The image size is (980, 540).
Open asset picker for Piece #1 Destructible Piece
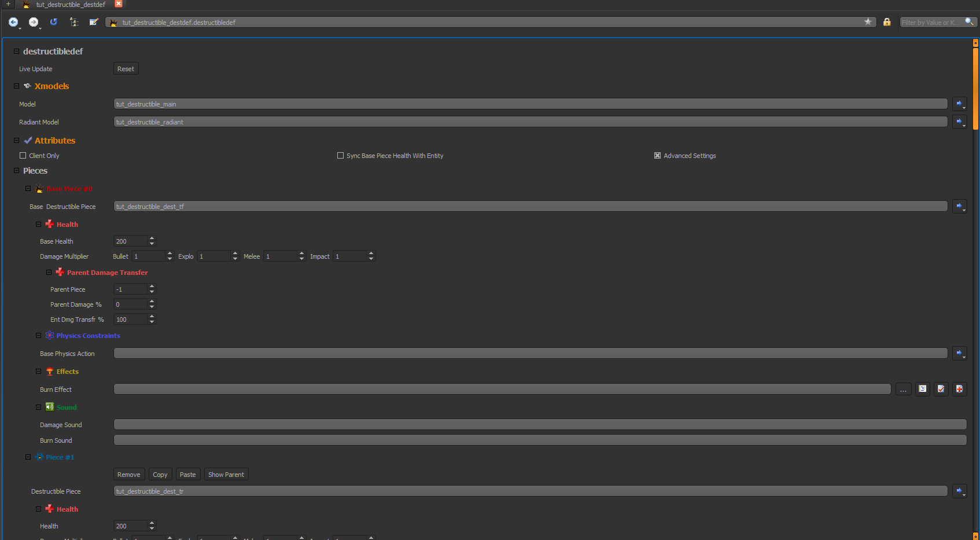tap(960, 491)
